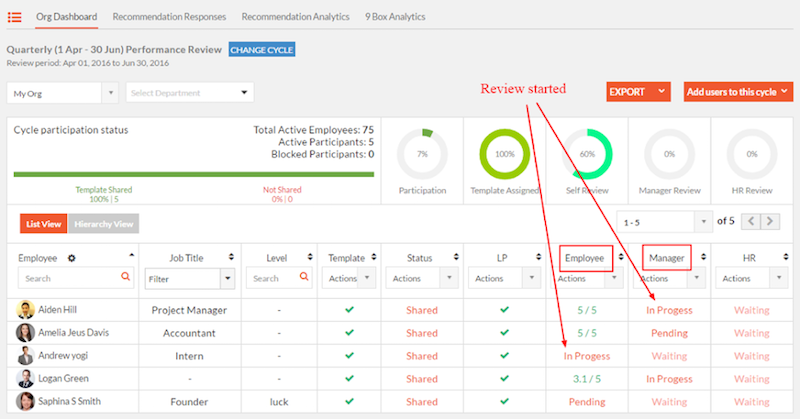Click Add users to this cycle
This screenshot has height=419, width=800.
[x=738, y=92]
